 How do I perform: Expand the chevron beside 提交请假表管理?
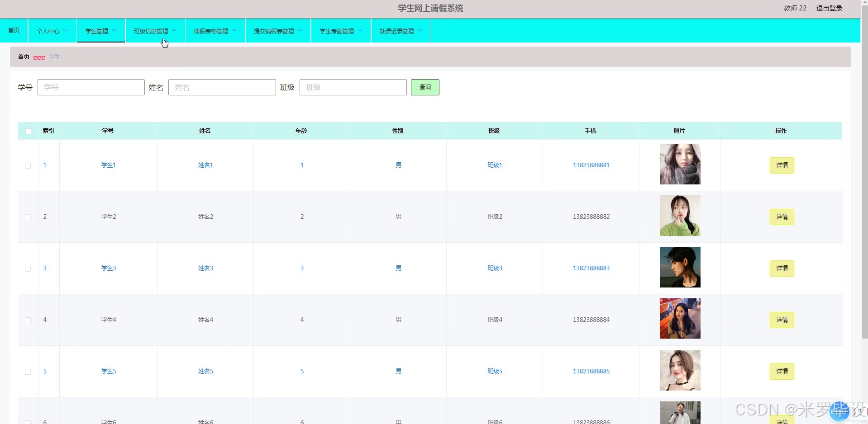(300, 31)
